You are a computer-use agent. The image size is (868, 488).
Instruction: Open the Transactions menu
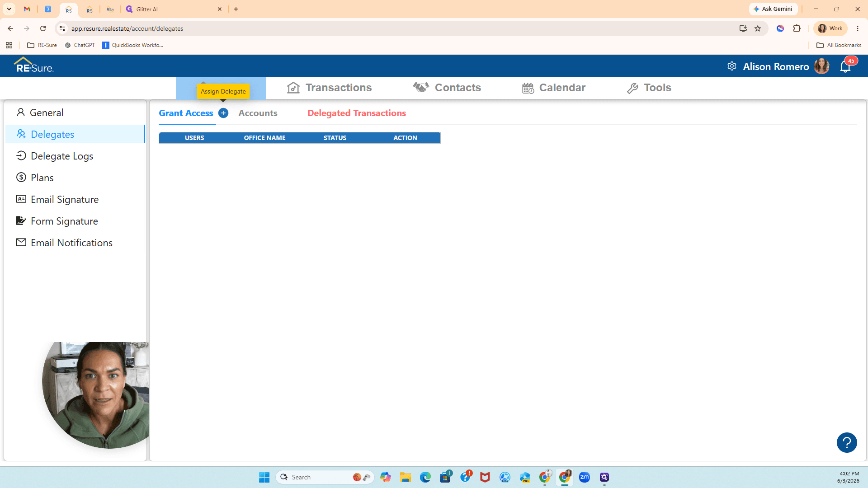tap(330, 88)
